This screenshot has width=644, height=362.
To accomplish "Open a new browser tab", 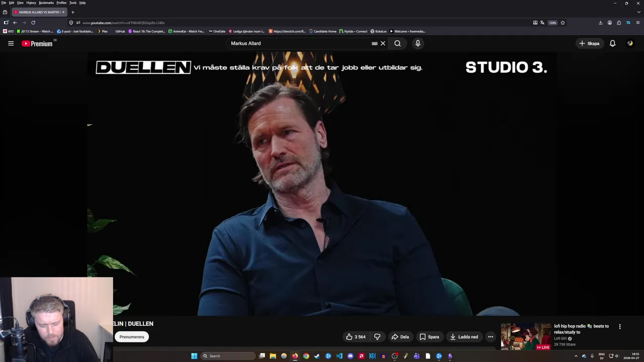I will (x=72, y=12).
